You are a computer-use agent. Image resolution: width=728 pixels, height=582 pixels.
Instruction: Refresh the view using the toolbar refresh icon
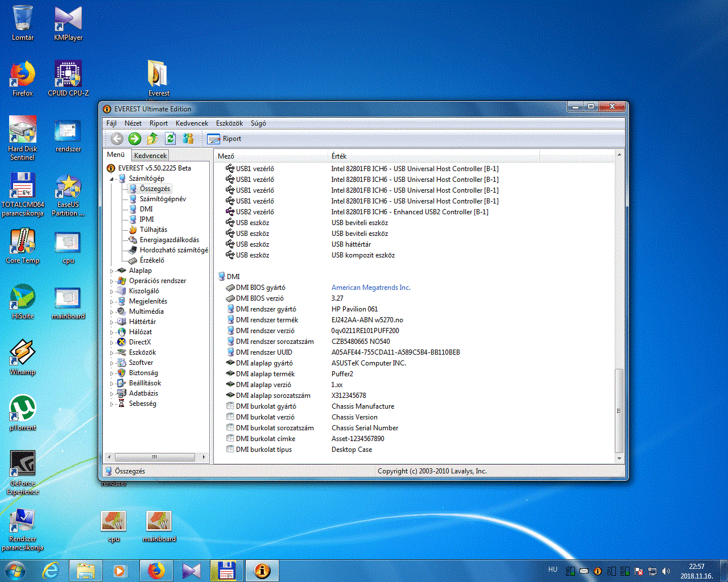[x=170, y=139]
